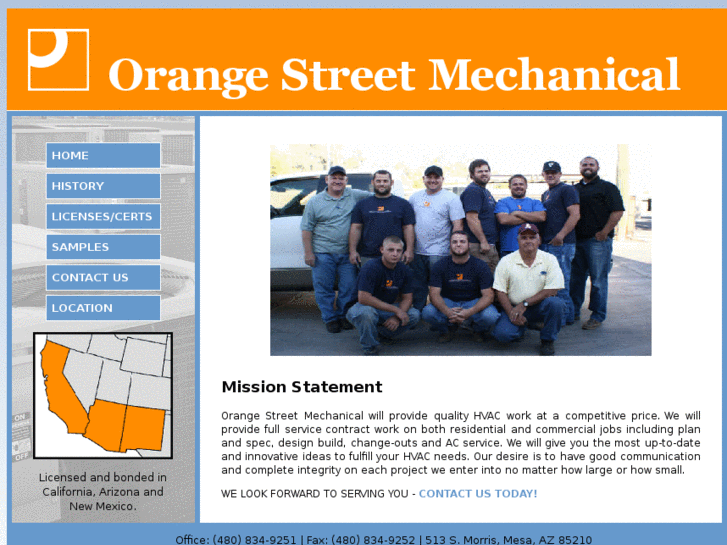This screenshot has height=545, width=727.
Task: Open LICENSES/CERTS in the sidebar
Action: pos(103,217)
